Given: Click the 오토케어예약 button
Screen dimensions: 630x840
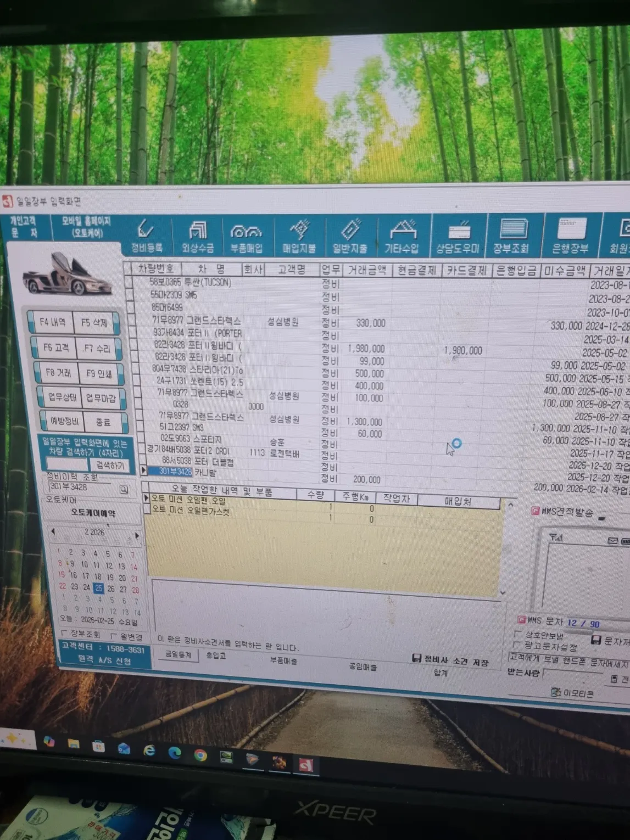Looking at the screenshot, I should 93,513.
